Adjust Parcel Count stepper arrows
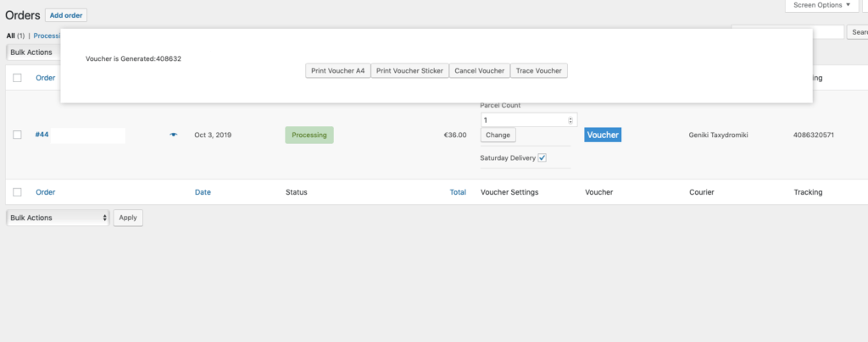This screenshot has height=342, width=868. (x=570, y=120)
